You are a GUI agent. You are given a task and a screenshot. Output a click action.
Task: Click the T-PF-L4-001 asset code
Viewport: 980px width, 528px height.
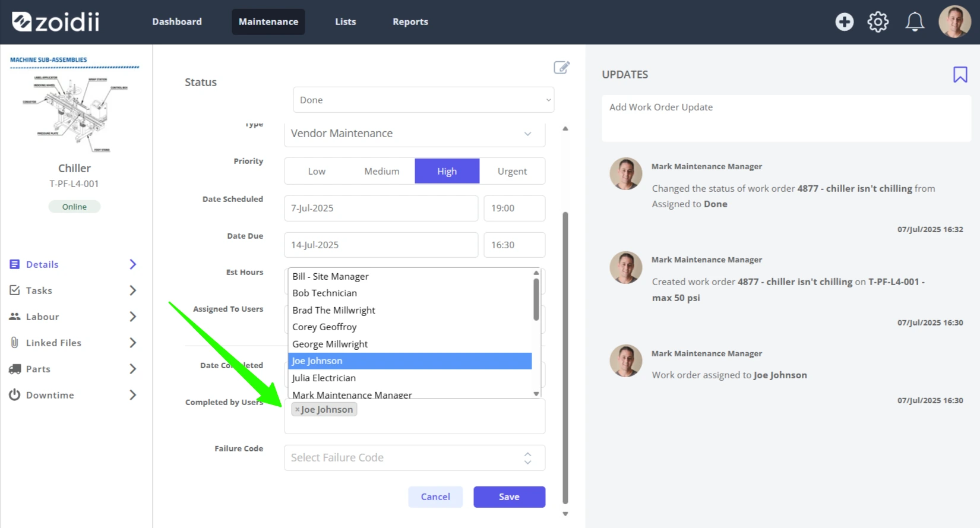coord(74,184)
